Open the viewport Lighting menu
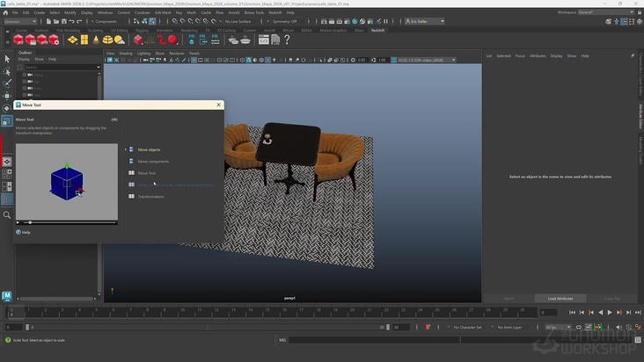Image resolution: width=644 pixels, height=362 pixels. pyautogui.click(x=143, y=54)
